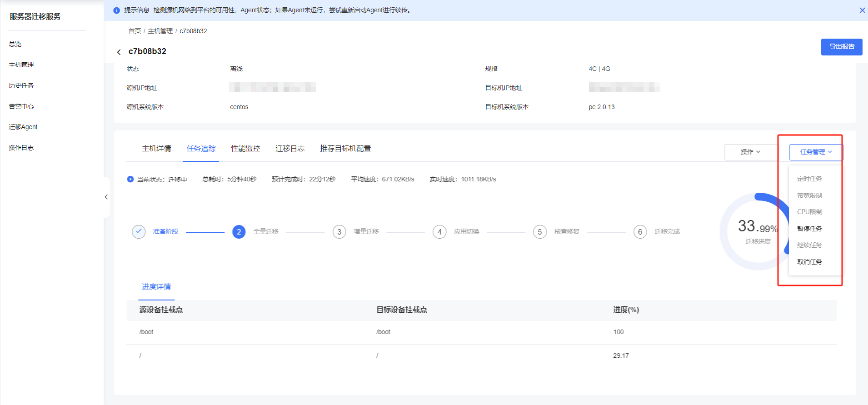Select 取消任务 from the task menu

tap(809, 262)
